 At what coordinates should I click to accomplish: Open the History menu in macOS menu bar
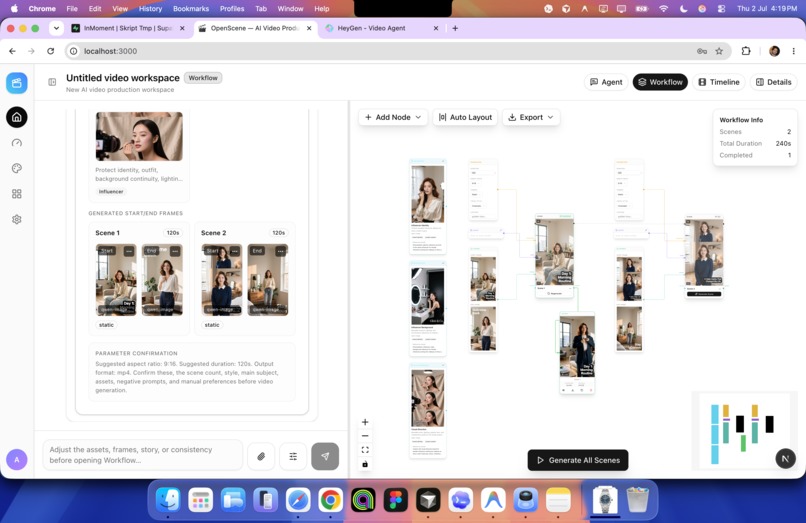click(150, 9)
